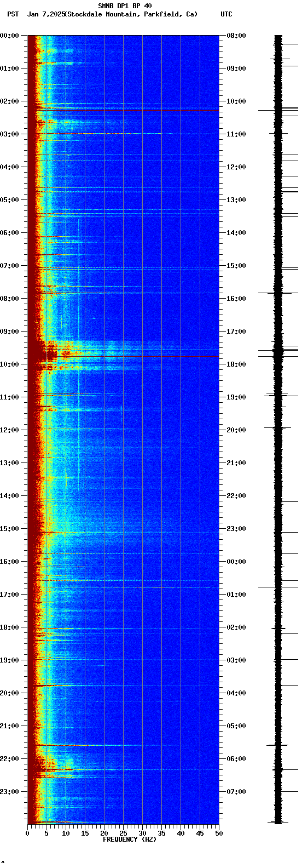Click the 23:00 UTC time label

coord(236,529)
